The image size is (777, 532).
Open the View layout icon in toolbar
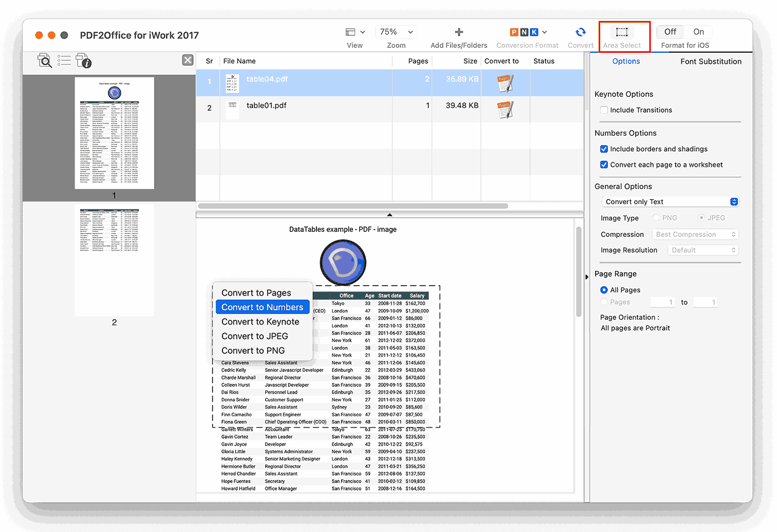tap(350, 32)
